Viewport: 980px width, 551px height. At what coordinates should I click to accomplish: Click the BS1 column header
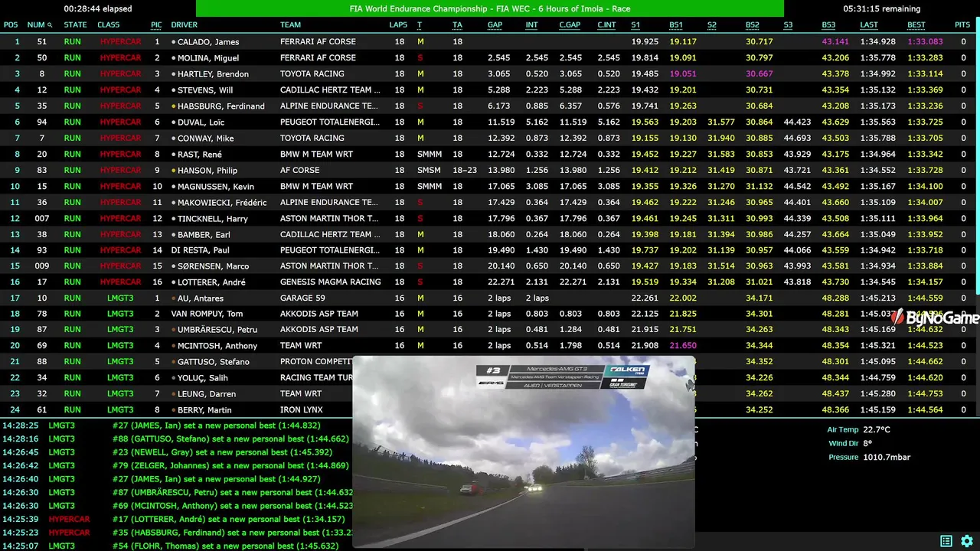pyautogui.click(x=676, y=25)
